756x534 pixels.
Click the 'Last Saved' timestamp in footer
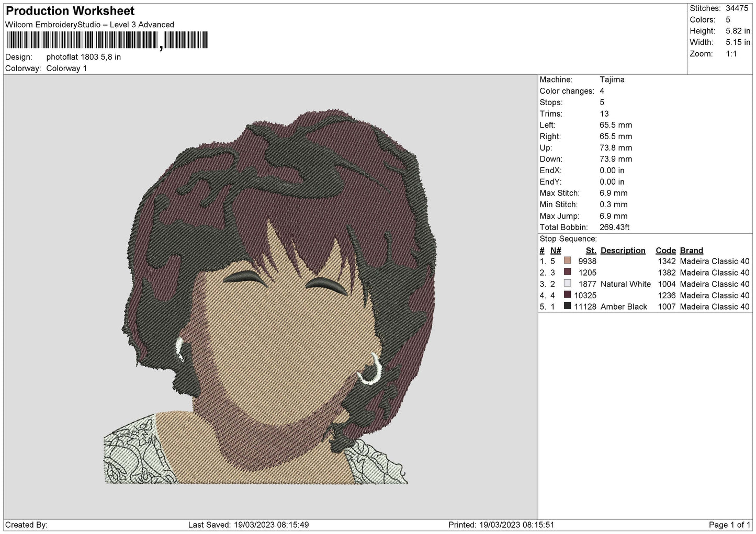[x=249, y=525]
